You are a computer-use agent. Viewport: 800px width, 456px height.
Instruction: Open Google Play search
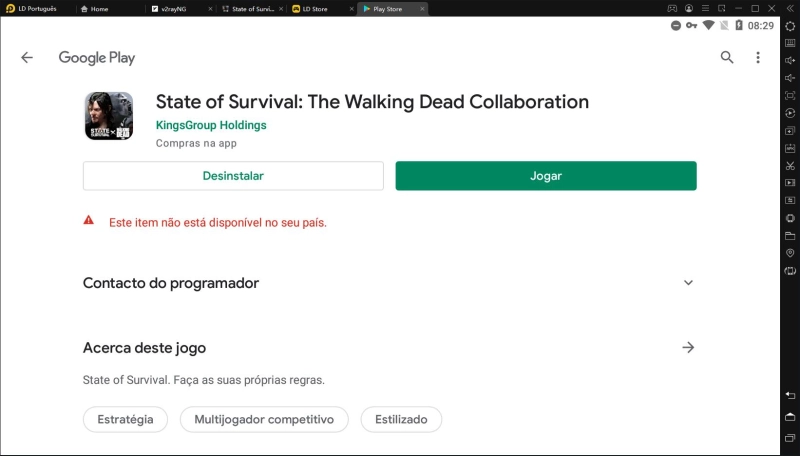(727, 58)
